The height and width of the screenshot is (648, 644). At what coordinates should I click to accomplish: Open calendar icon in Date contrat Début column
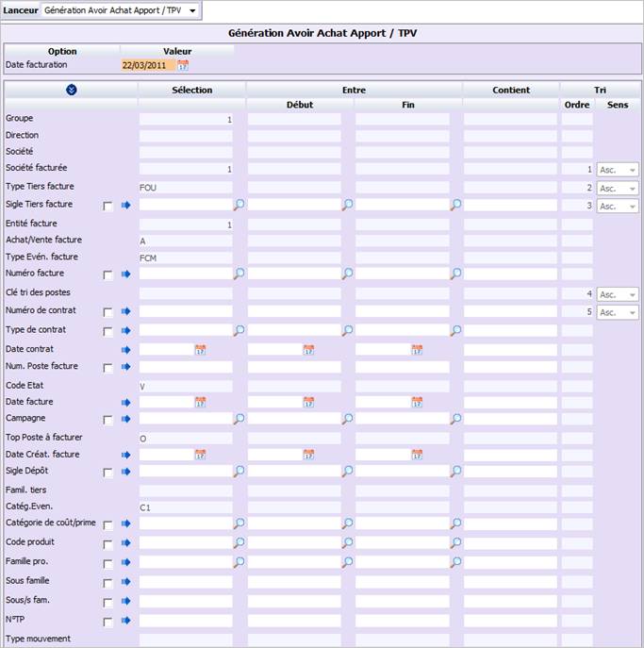click(308, 350)
